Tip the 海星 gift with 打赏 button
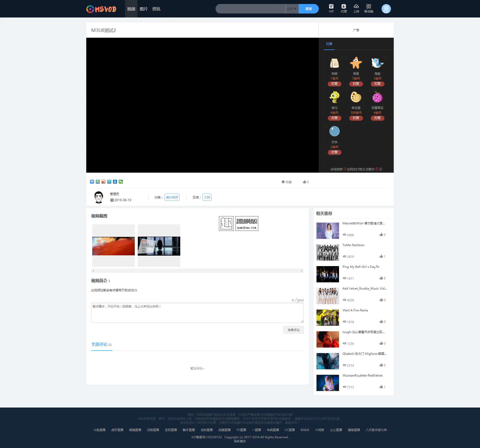This screenshot has height=448, width=480. click(x=356, y=84)
